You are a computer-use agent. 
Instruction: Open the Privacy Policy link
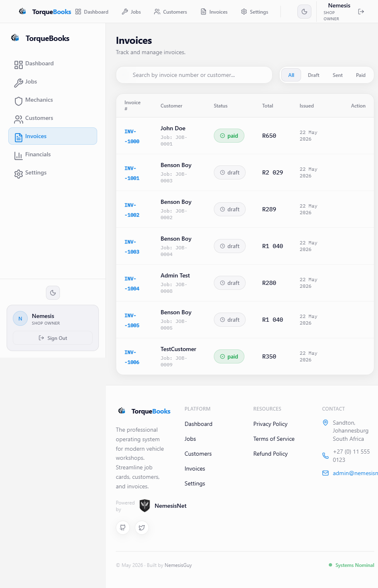point(270,424)
